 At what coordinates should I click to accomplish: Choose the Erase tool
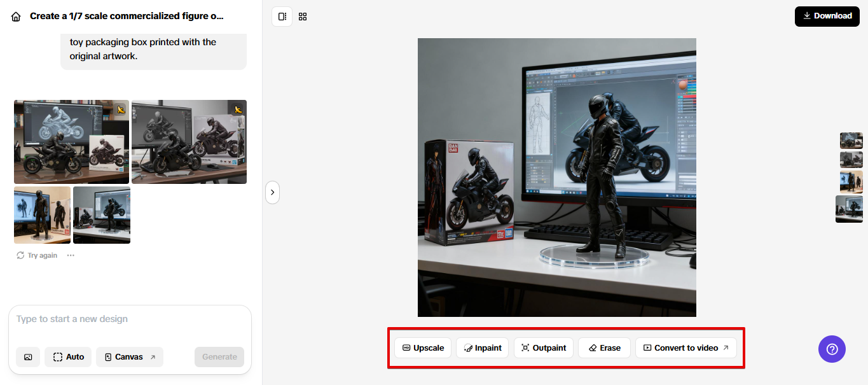(604, 348)
